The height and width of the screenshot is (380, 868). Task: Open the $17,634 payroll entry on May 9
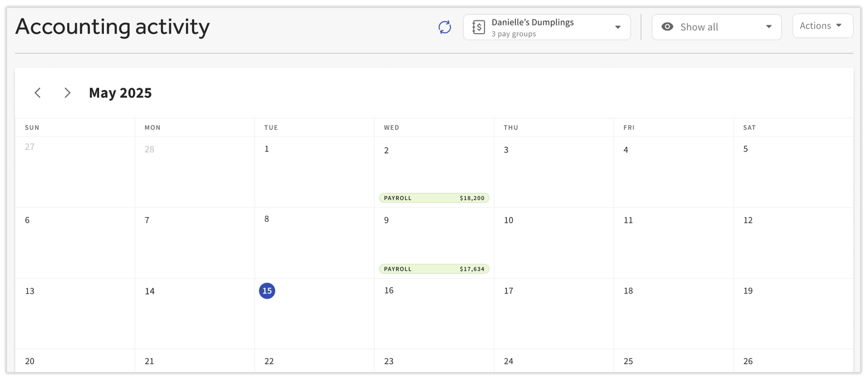[434, 269]
